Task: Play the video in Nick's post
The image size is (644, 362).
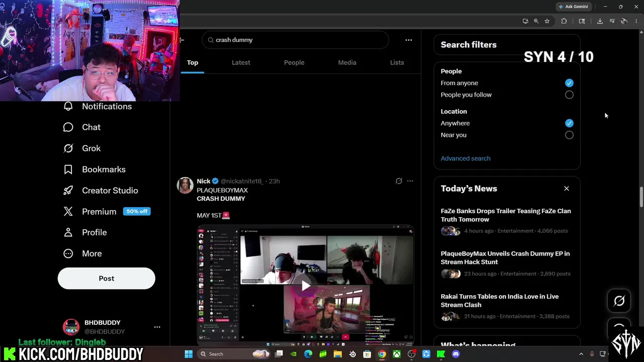Action: (x=305, y=286)
